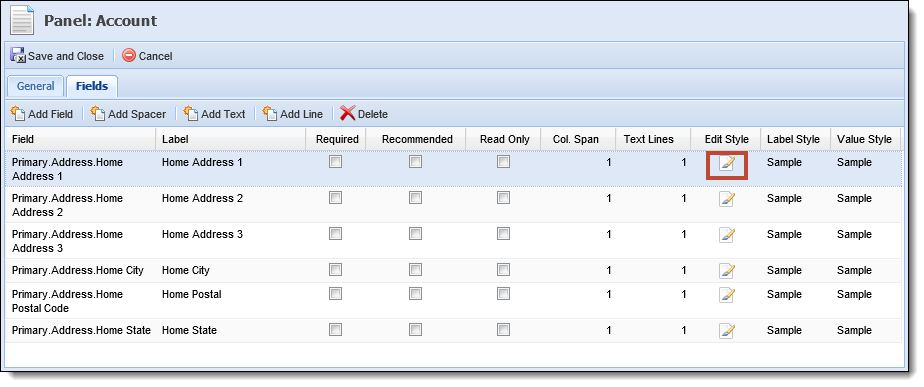Screen dimensions: 924x387
Task: Check Read Only for Home Address 2
Action: point(503,197)
